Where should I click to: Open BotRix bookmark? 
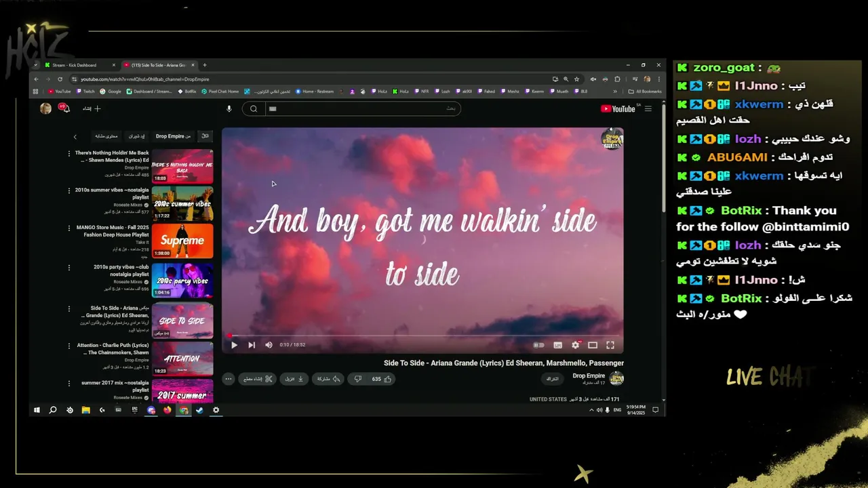(x=187, y=91)
